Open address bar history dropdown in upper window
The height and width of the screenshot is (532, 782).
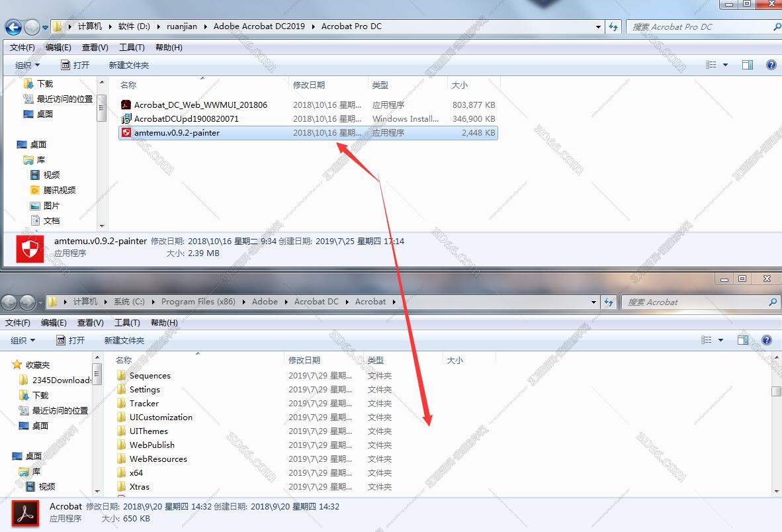(x=598, y=27)
